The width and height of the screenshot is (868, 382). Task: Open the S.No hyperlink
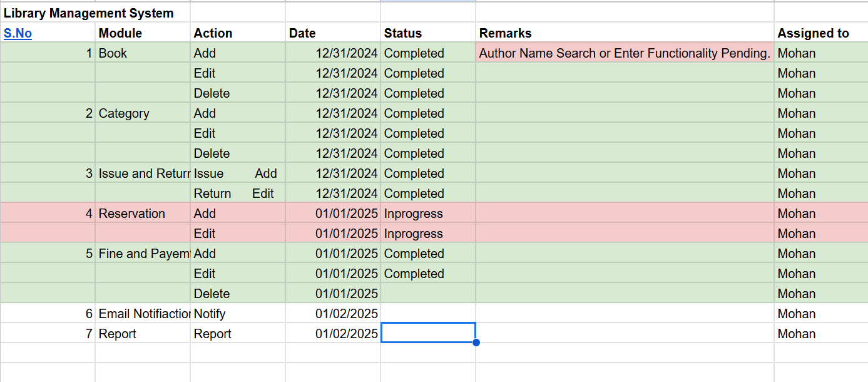(18, 34)
